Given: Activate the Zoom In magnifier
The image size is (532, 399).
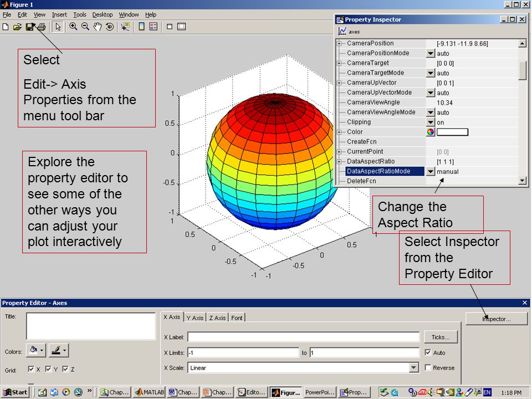Looking at the screenshot, I should coord(73,27).
